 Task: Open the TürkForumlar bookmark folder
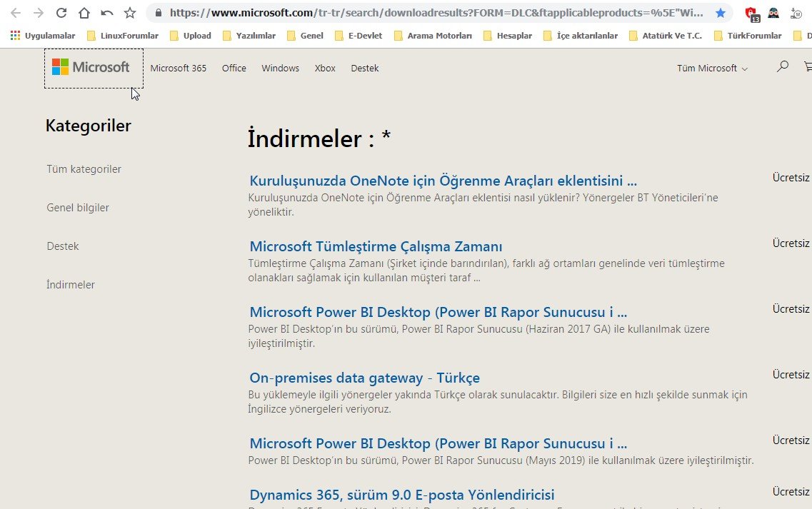(x=748, y=35)
